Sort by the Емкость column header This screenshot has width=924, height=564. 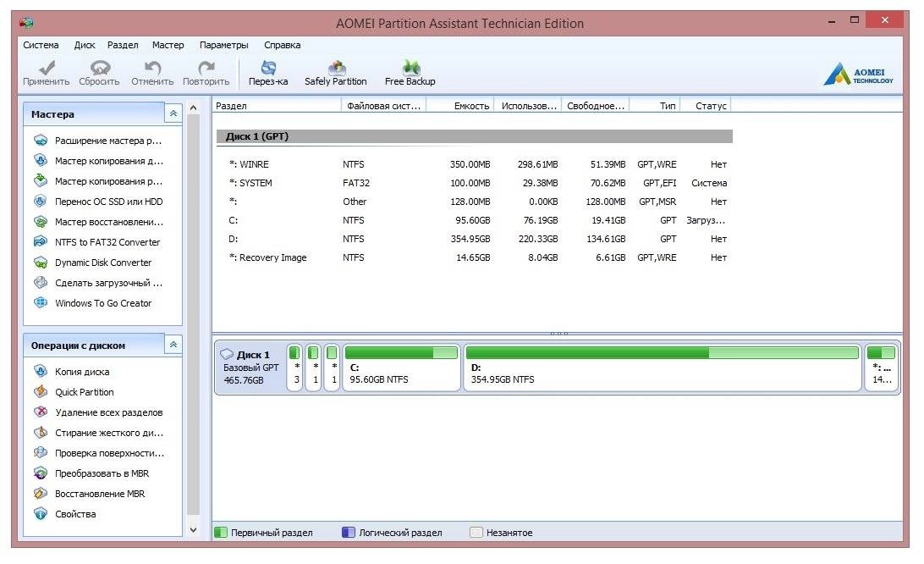point(459,106)
